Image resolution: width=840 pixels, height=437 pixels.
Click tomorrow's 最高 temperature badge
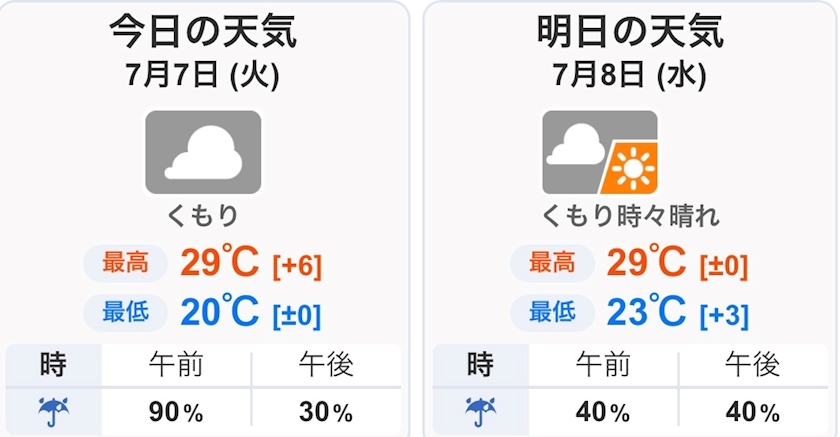coord(553,263)
